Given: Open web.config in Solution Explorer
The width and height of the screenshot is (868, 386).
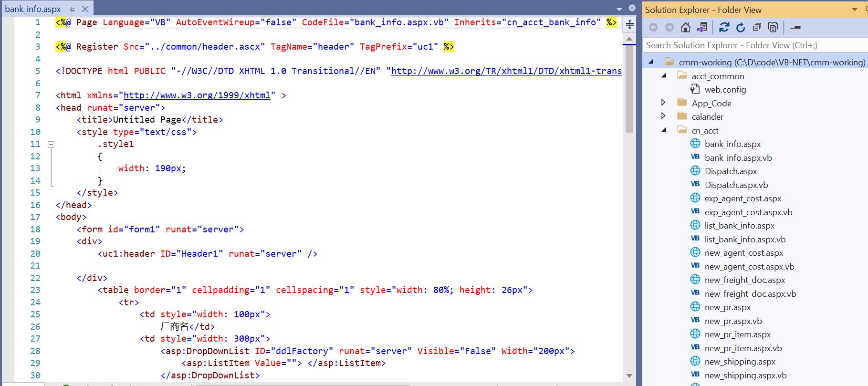Looking at the screenshot, I should pyautogui.click(x=725, y=90).
